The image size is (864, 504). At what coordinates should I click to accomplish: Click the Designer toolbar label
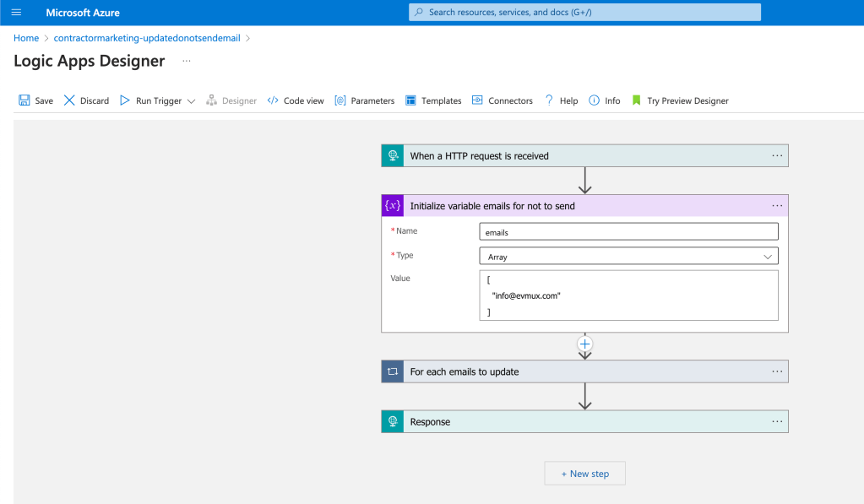pos(239,100)
